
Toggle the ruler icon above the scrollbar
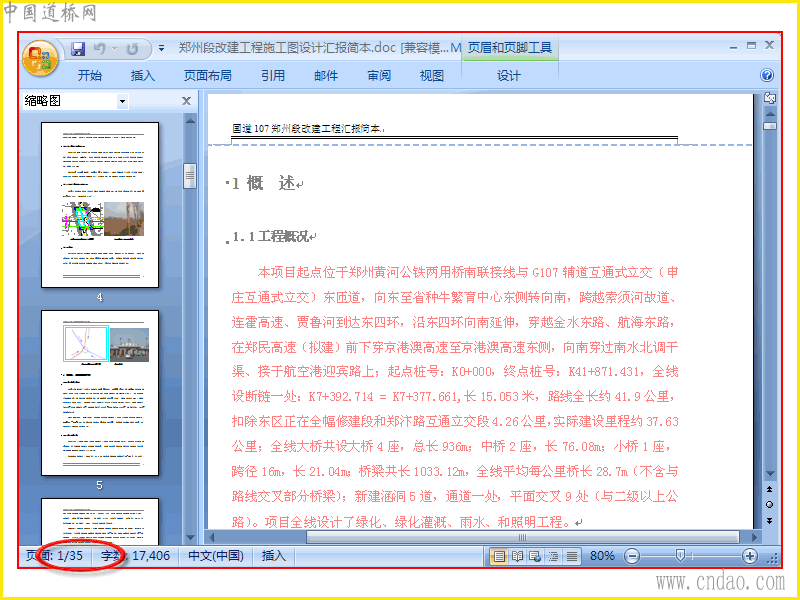(x=770, y=98)
